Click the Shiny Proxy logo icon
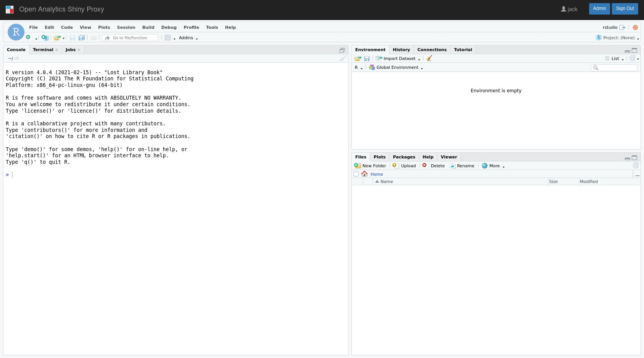 pos(10,9)
